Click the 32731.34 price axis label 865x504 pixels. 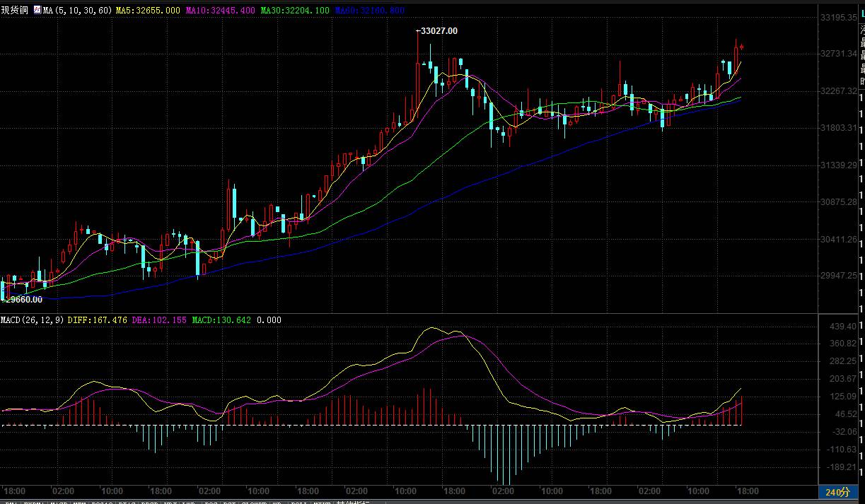click(x=839, y=54)
